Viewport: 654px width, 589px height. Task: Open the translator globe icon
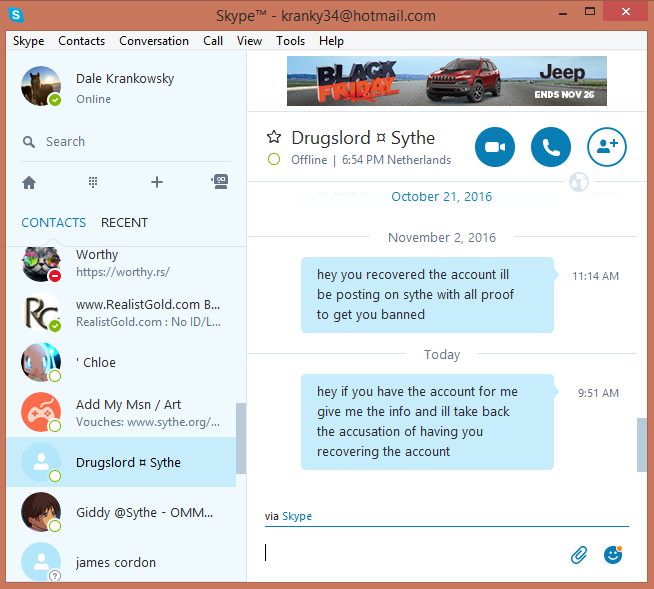579,182
